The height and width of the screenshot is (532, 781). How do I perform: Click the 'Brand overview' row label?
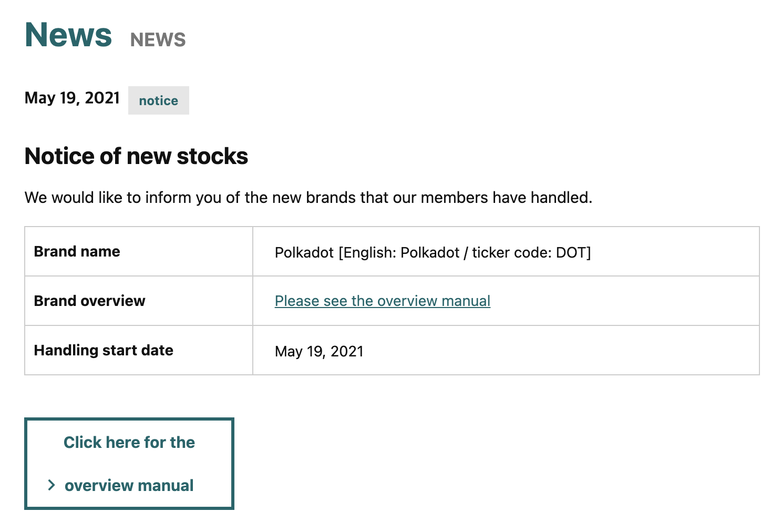[89, 301]
